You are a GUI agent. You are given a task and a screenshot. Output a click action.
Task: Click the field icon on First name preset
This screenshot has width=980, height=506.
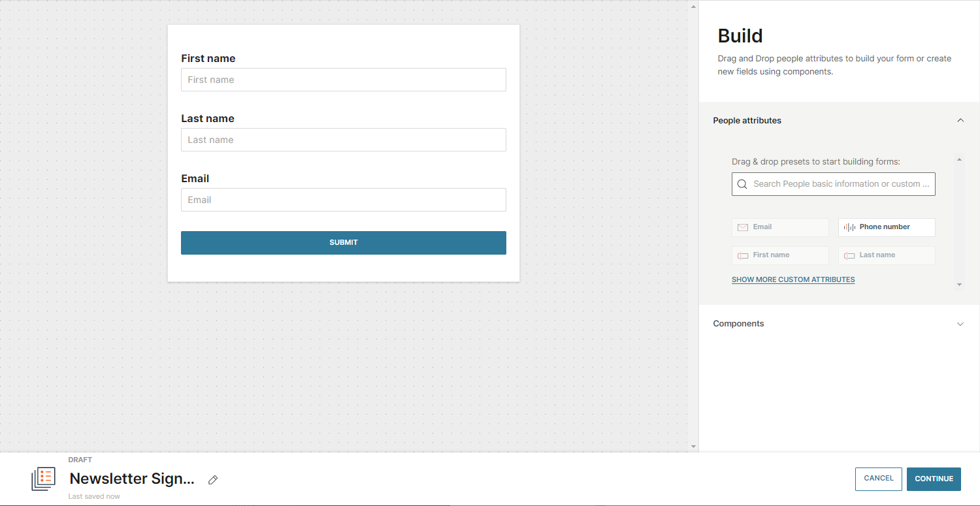coord(743,255)
